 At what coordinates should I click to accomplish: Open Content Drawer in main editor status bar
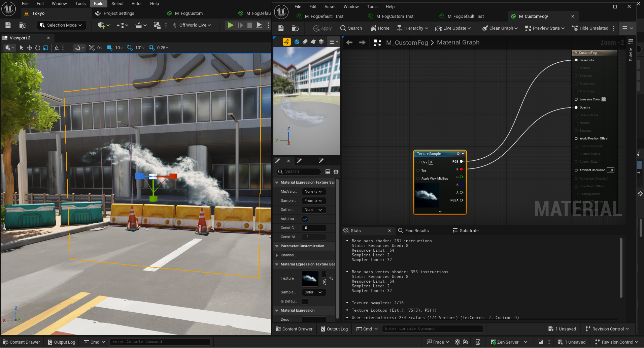tap(22, 342)
